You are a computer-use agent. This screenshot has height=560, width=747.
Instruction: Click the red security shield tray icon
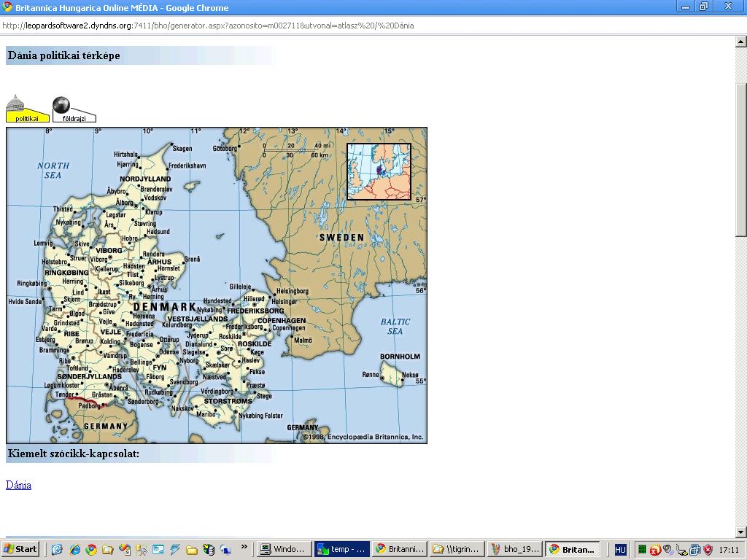pyautogui.click(x=708, y=550)
